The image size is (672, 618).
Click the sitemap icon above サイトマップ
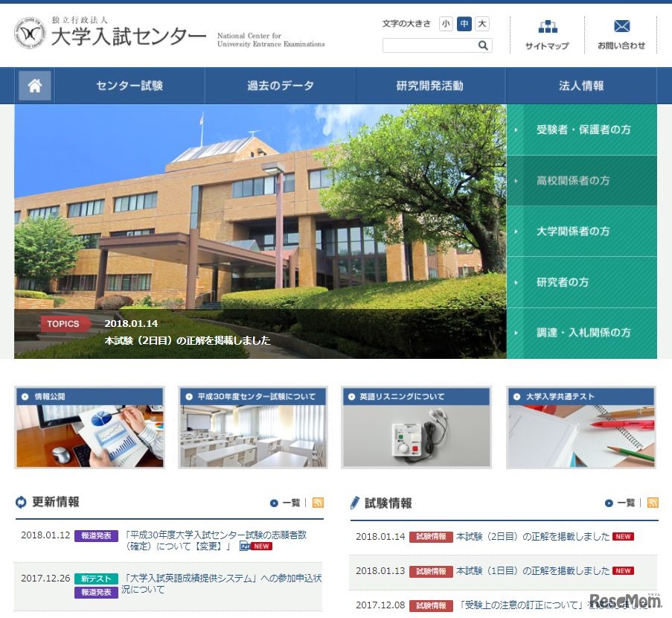coord(548,26)
